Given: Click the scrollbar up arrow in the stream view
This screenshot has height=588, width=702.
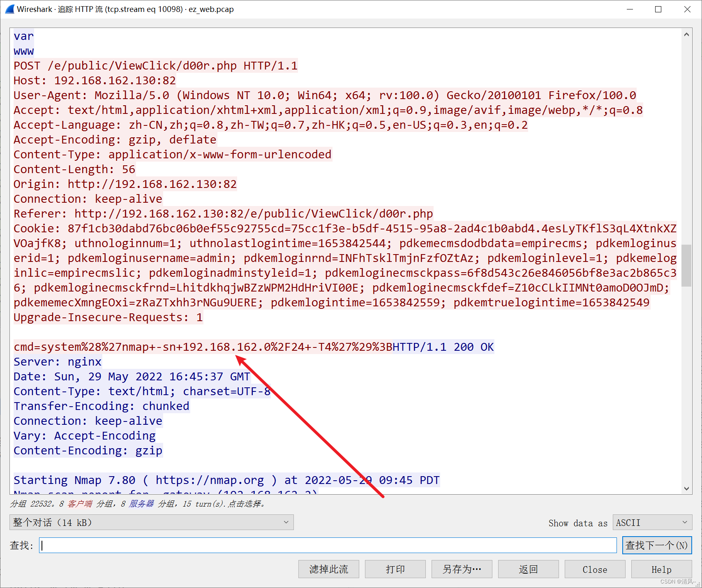Looking at the screenshot, I should (686, 35).
